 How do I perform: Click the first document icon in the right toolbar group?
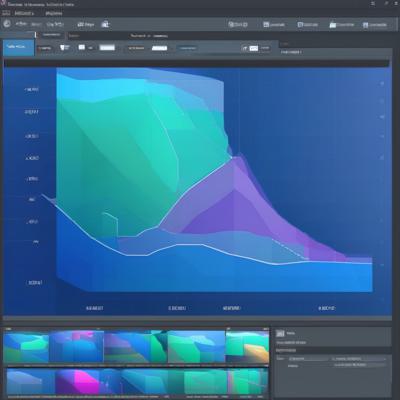(x=266, y=25)
